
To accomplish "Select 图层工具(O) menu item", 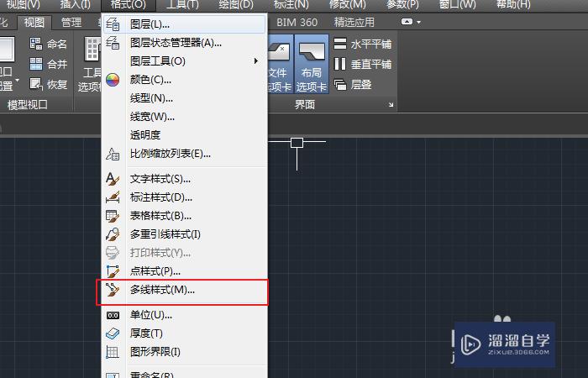I will [x=184, y=61].
